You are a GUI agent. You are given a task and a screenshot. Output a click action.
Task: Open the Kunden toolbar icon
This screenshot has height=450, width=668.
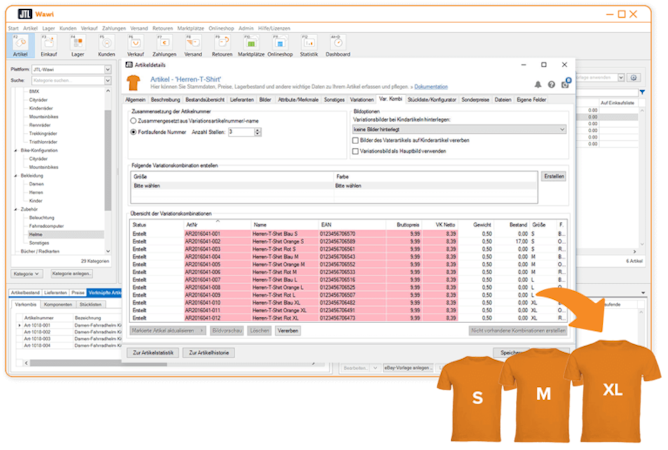107,46
